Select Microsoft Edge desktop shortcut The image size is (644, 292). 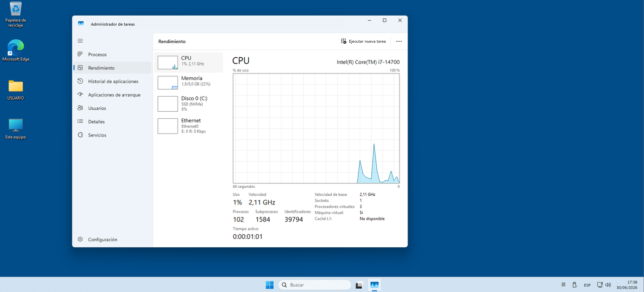(16, 50)
